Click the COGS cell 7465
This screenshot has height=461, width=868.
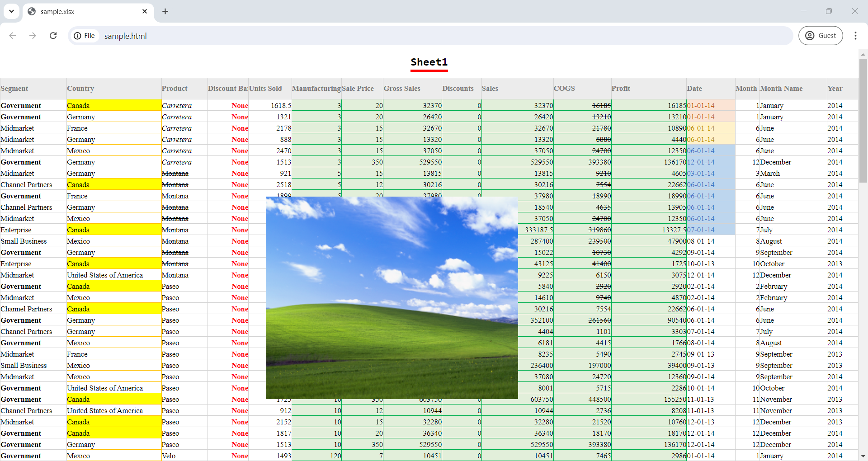click(582, 456)
